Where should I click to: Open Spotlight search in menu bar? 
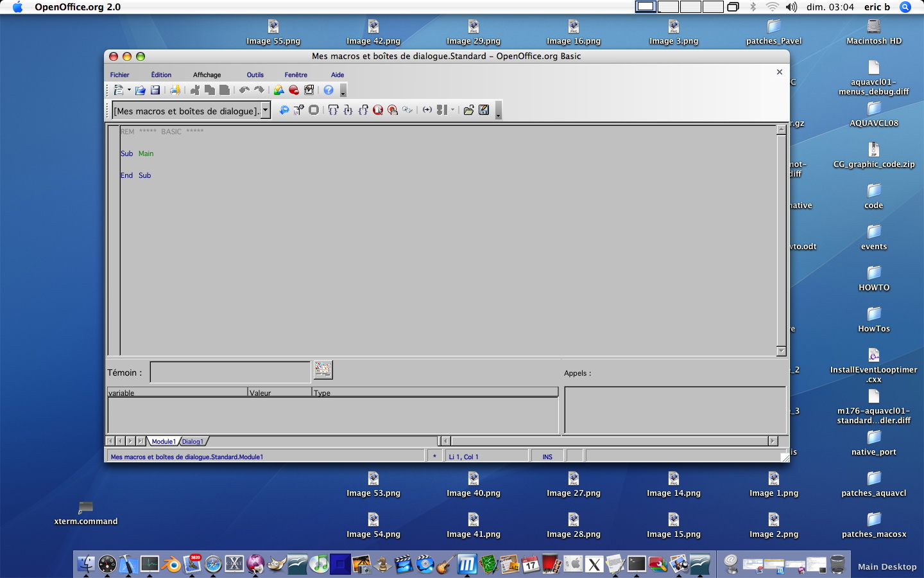905,7
